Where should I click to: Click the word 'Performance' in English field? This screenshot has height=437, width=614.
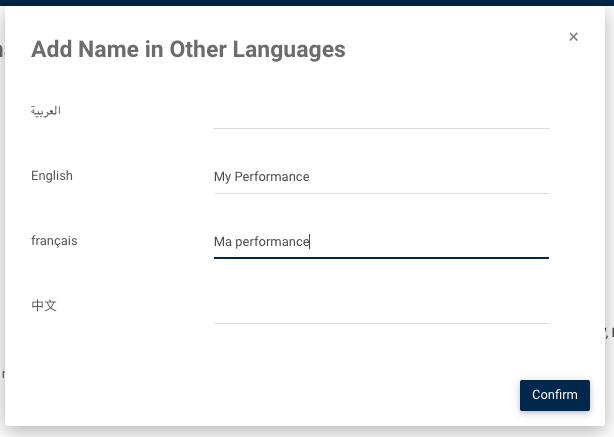[x=273, y=177]
